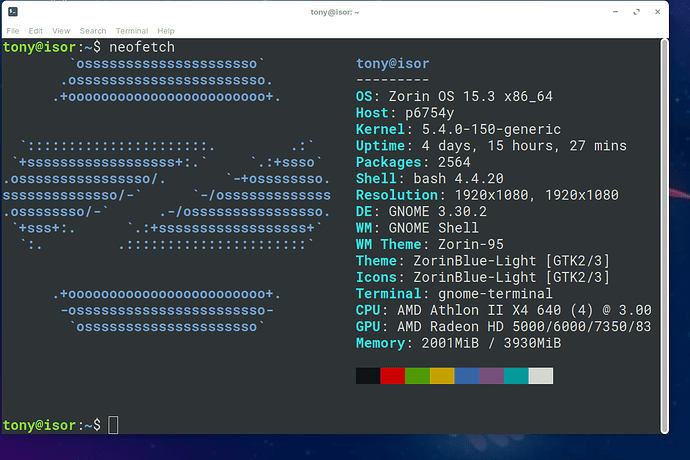Click the Theme line 'ZorinBlue-Light [GTK2/3]'
Viewport: 690px width, 460px height.
(x=511, y=261)
